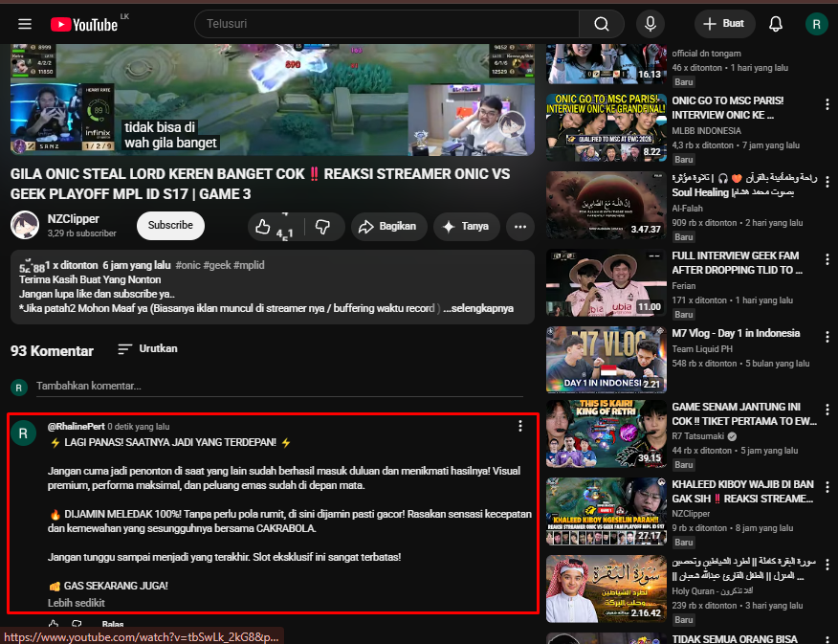Collapse comment with Lebih sedikit
Image resolution: width=838 pixels, height=644 pixels.
[x=77, y=603]
